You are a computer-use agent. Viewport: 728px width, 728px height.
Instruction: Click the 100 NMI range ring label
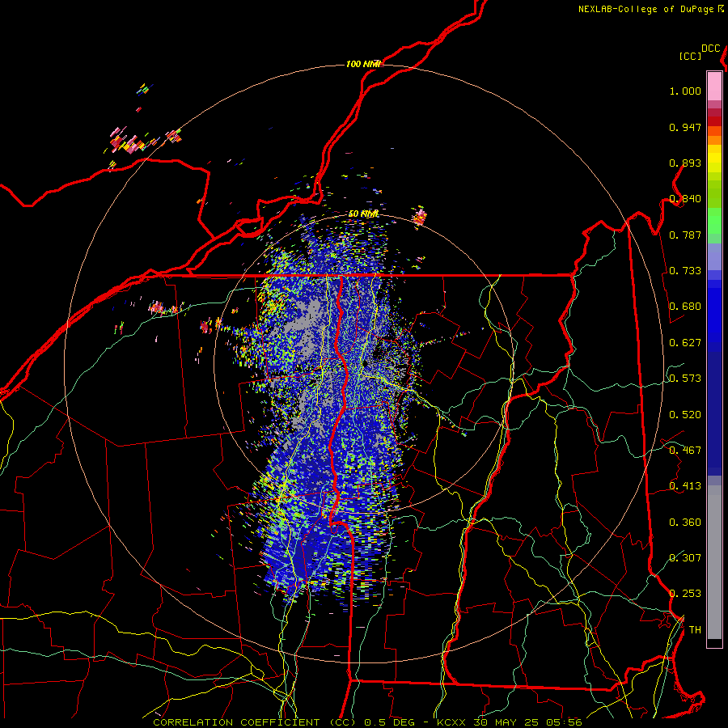pos(363,64)
